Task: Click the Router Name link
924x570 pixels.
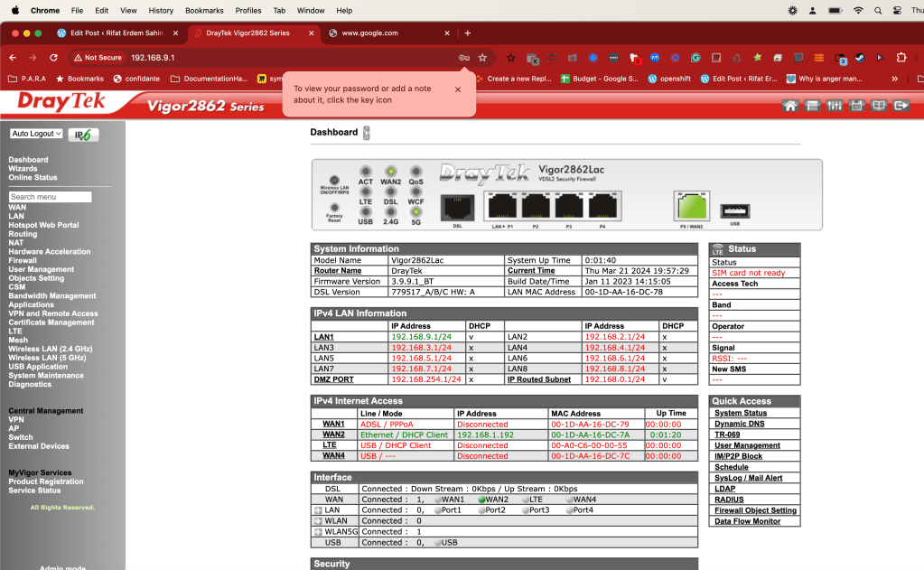Action: pyautogui.click(x=338, y=271)
